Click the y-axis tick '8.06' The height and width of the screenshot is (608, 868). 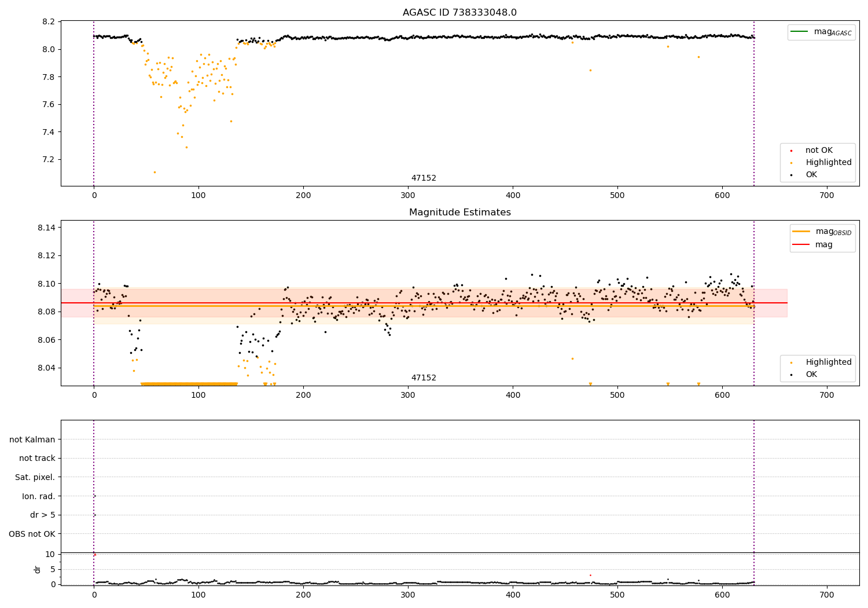46,340
